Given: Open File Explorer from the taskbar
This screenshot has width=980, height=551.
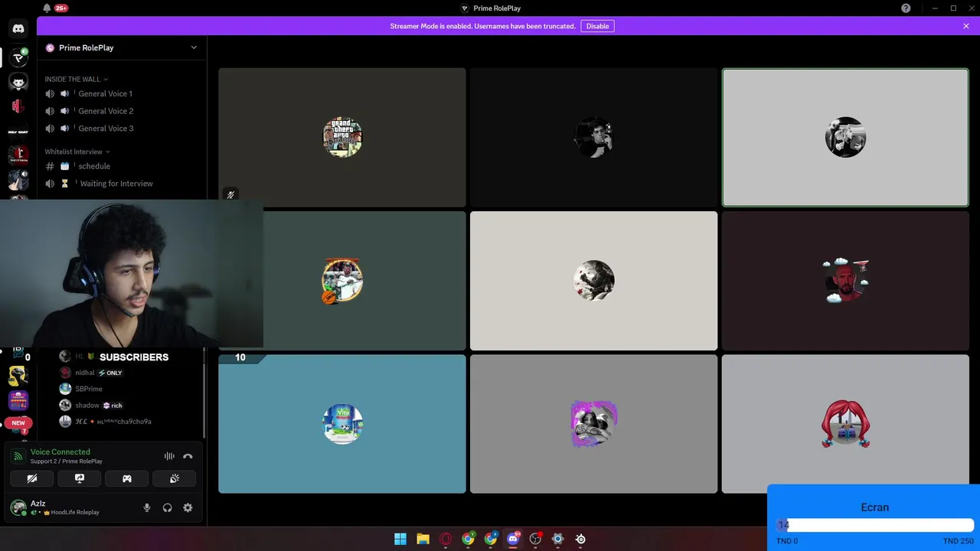Looking at the screenshot, I should 423,539.
